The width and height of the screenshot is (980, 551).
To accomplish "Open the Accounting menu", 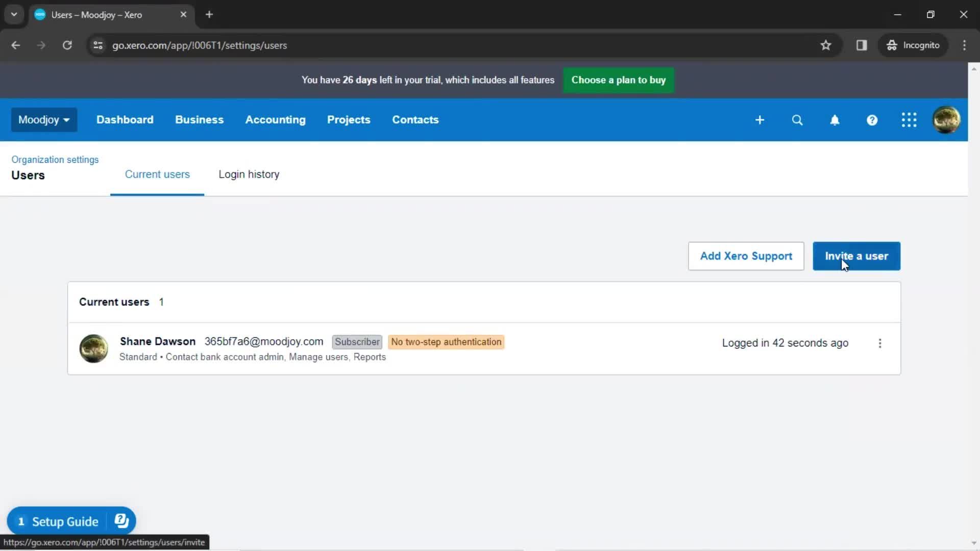I will (276, 120).
